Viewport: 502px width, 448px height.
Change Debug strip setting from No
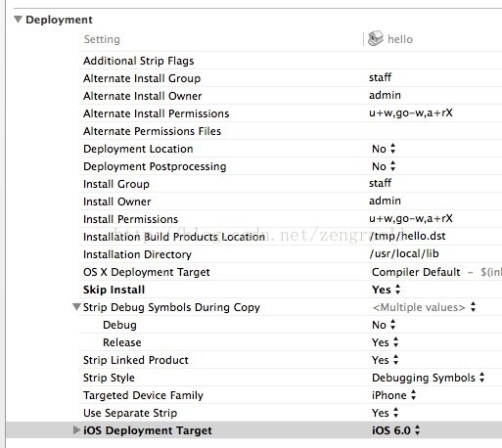click(x=384, y=325)
